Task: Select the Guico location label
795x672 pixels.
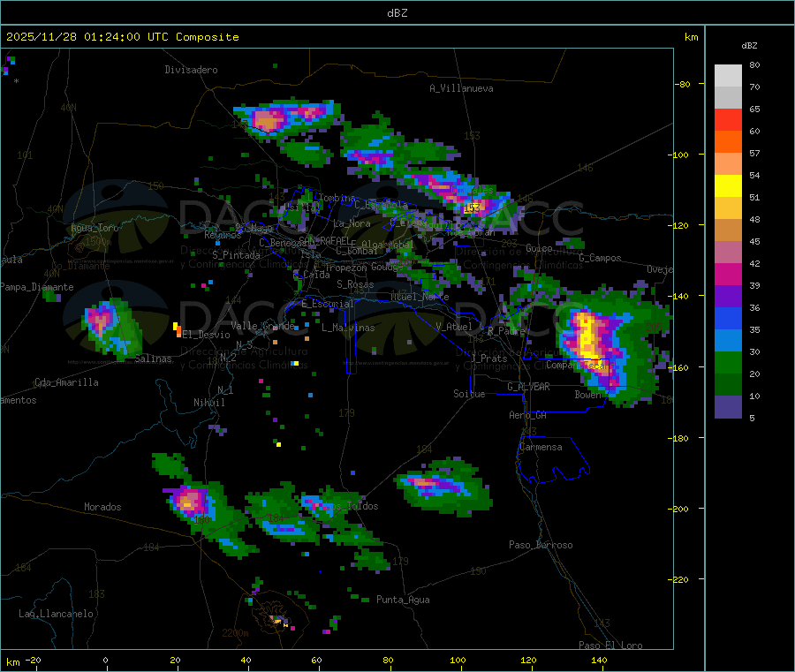Action: pyautogui.click(x=539, y=248)
